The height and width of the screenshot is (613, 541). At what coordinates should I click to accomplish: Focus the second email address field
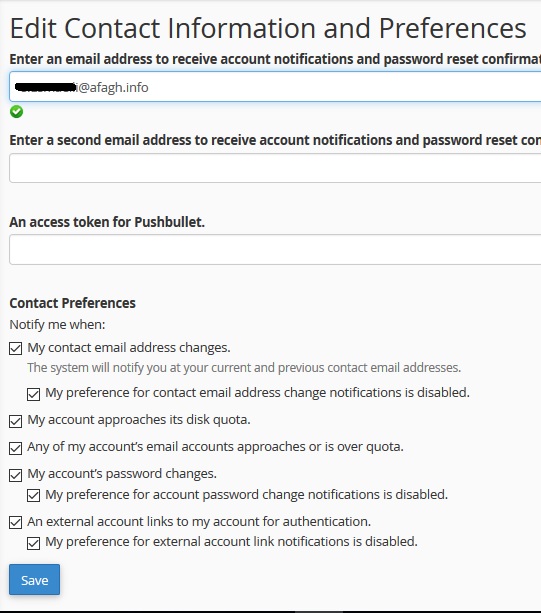275,168
